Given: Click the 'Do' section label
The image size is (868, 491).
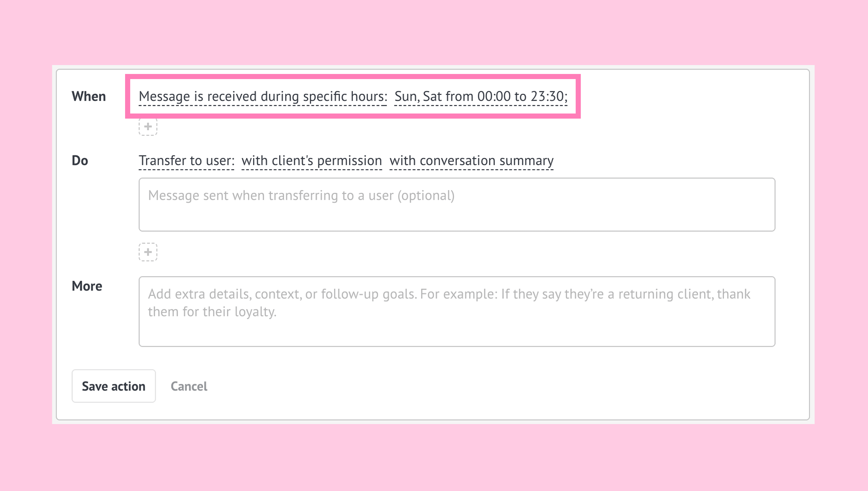Looking at the screenshot, I should coord(80,160).
